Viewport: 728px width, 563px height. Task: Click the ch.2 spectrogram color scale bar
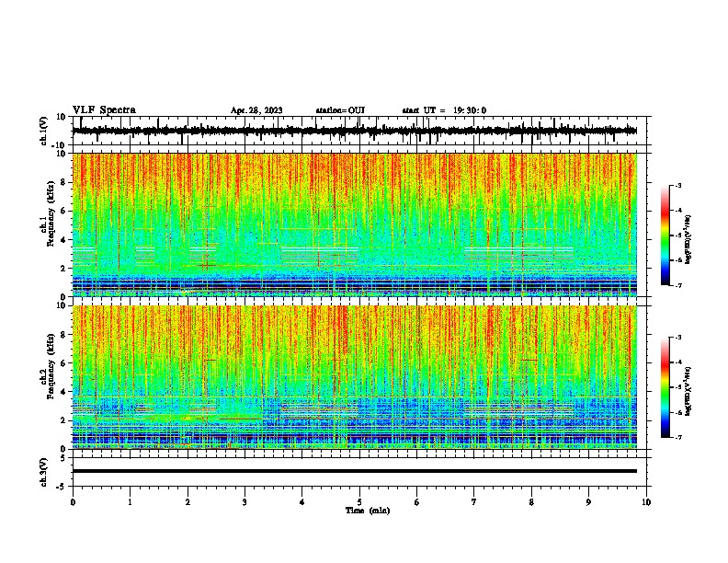(665, 387)
